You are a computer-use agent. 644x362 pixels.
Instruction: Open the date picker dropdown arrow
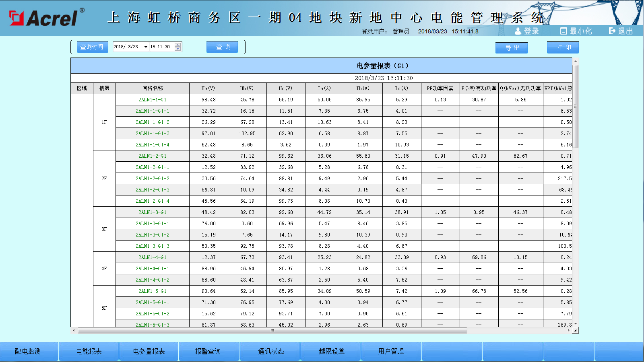tap(146, 47)
